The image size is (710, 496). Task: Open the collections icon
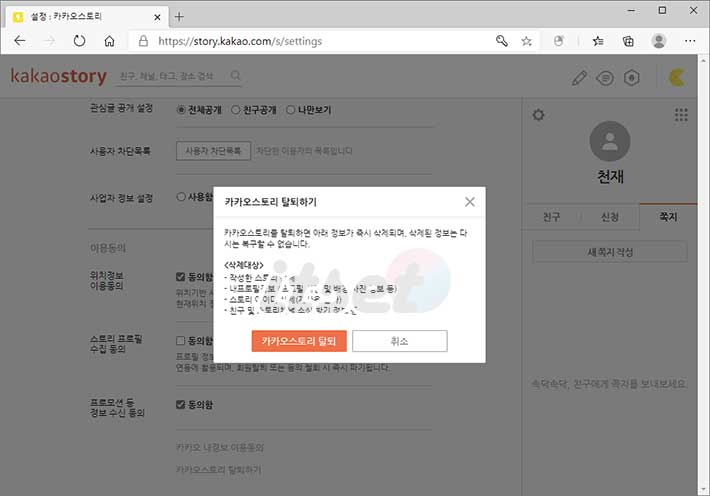point(628,41)
